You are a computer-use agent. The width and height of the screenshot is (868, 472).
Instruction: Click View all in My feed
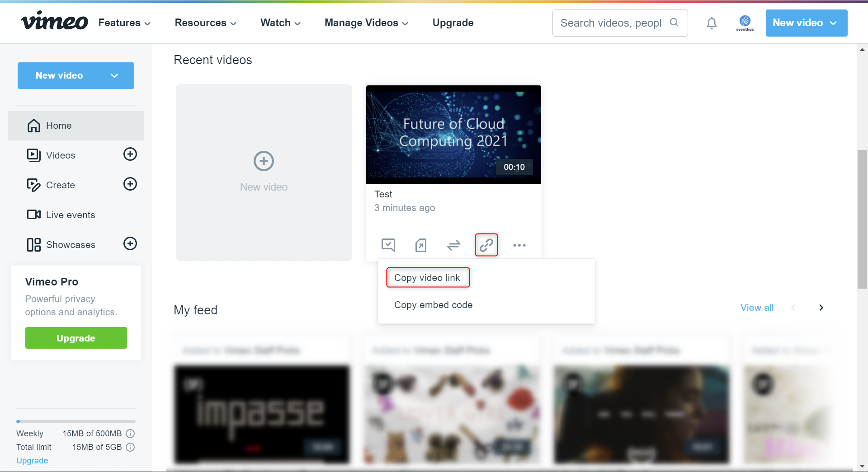pyautogui.click(x=757, y=308)
